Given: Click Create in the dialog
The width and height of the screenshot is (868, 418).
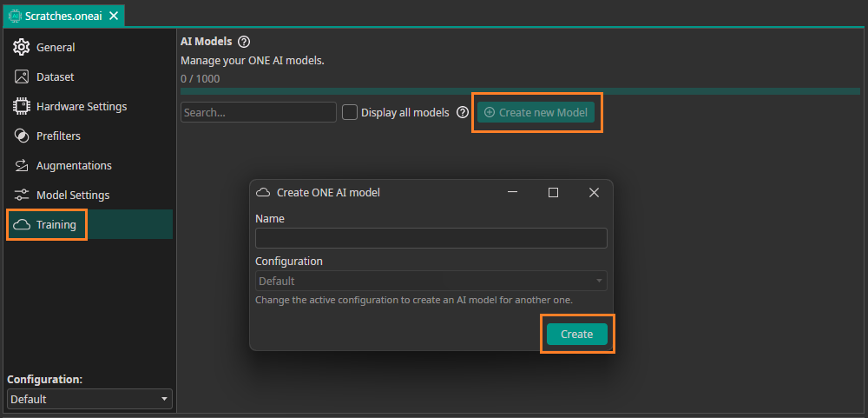Looking at the screenshot, I should [577, 335].
